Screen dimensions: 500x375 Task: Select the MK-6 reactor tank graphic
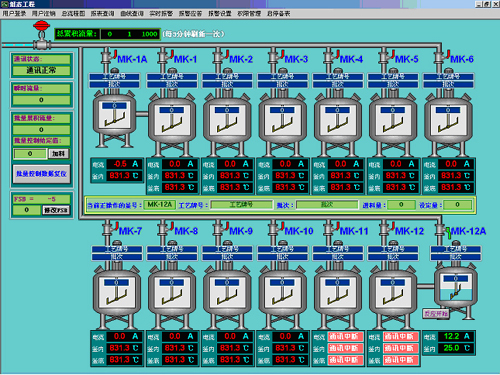[x=448, y=124]
